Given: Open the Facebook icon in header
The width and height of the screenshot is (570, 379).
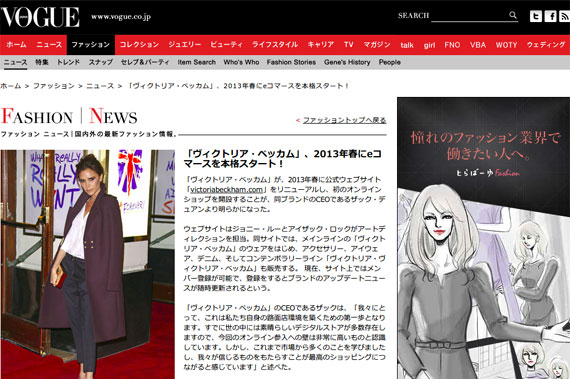Looking at the screenshot, I should [x=550, y=16].
